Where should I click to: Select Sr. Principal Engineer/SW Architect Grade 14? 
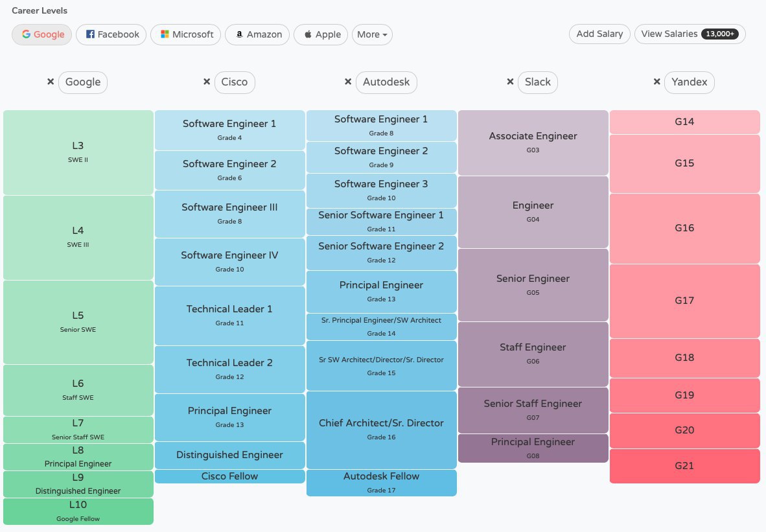[382, 327]
